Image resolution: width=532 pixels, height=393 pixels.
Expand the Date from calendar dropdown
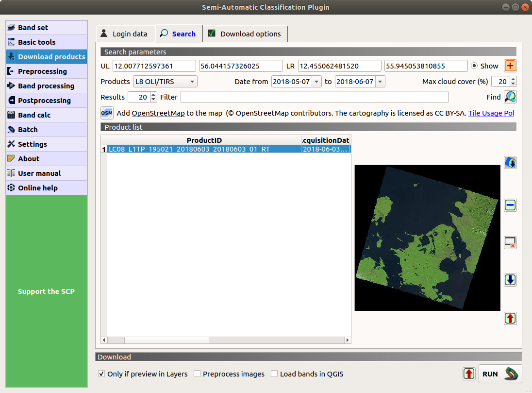click(316, 82)
